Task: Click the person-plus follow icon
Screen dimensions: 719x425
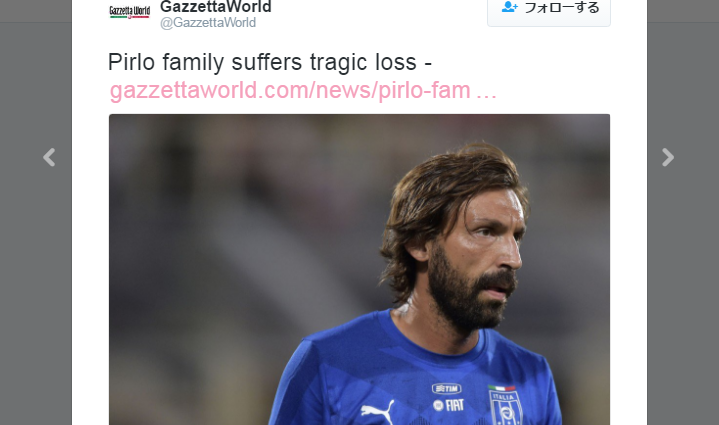Action: (509, 7)
